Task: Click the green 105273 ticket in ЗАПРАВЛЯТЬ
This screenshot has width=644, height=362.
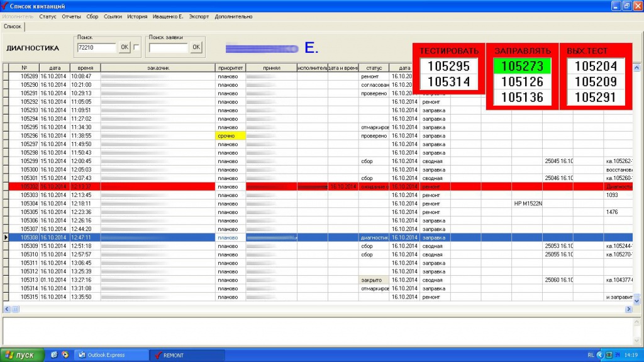Action: [x=522, y=66]
